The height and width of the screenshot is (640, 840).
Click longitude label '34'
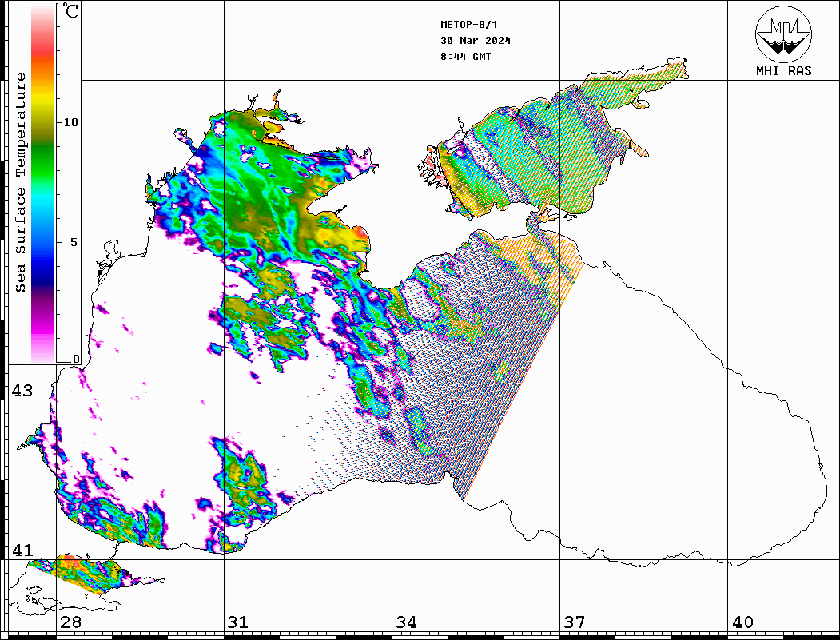406,622
